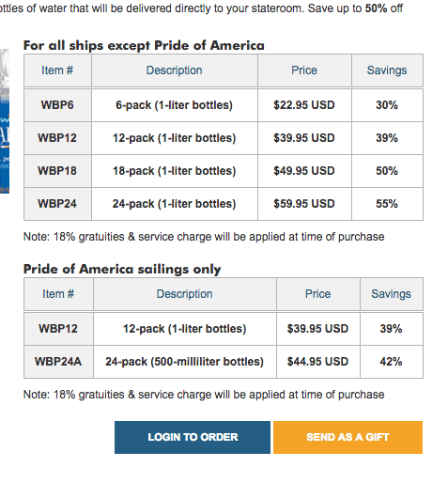This screenshot has height=483, width=448.
Task: Select the $49.95 USD price cell
Action: tap(304, 171)
